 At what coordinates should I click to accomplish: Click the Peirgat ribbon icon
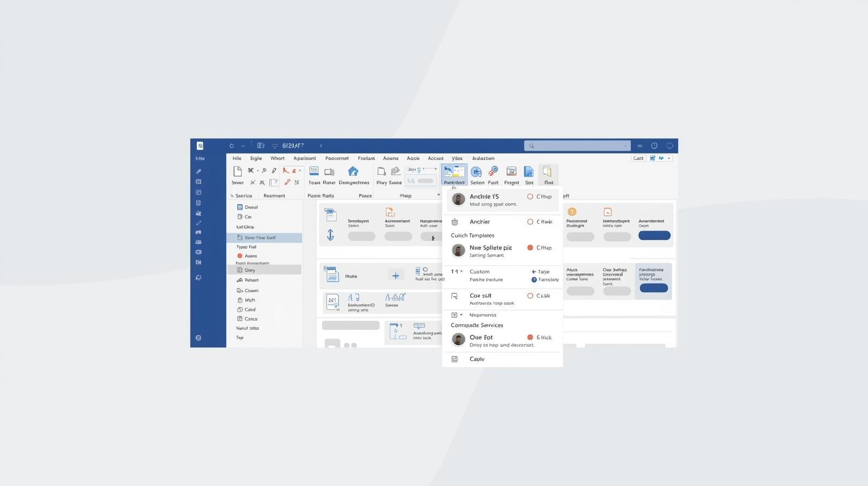coord(511,172)
